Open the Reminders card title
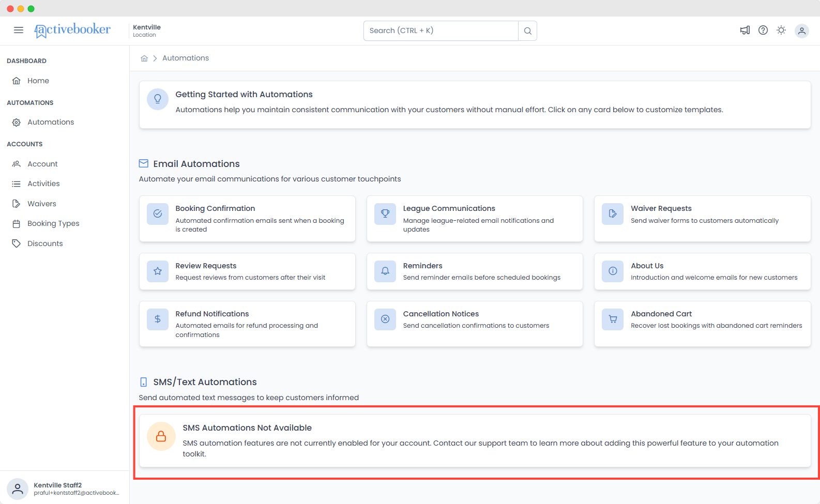The width and height of the screenshot is (820, 504). point(422,266)
